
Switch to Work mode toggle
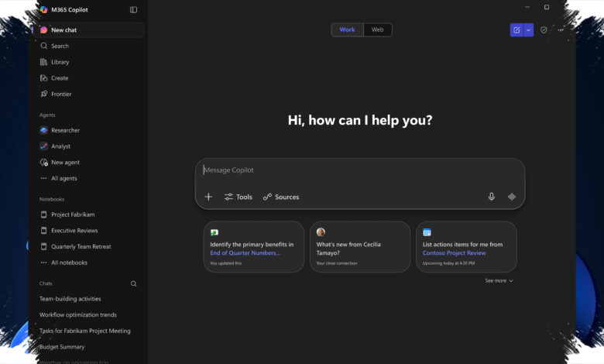(x=347, y=29)
